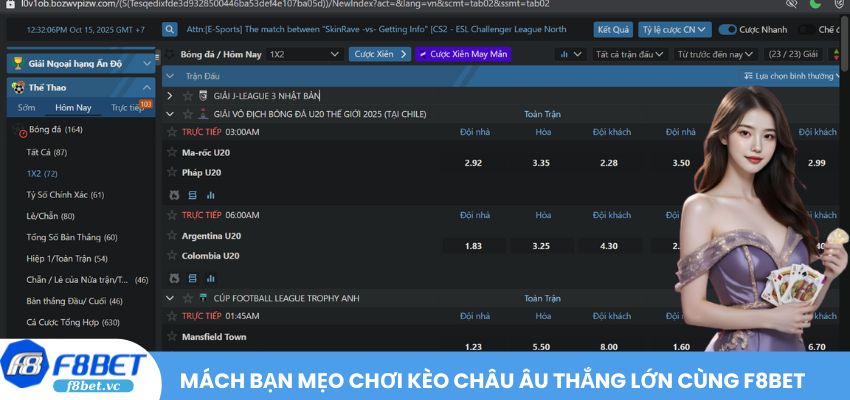The image size is (850, 400).
Task: Switch to the Sớm tab
Action: point(27,107)
